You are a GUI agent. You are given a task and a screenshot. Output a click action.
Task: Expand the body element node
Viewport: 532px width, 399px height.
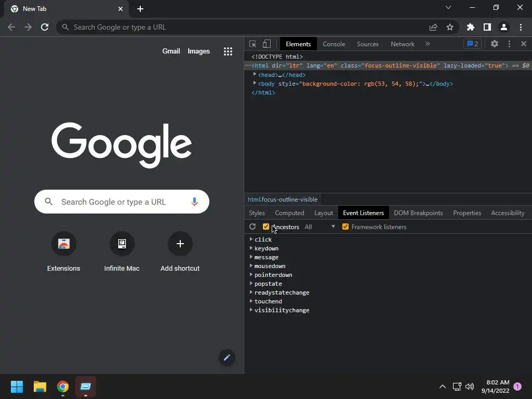(x=255, y=83)
